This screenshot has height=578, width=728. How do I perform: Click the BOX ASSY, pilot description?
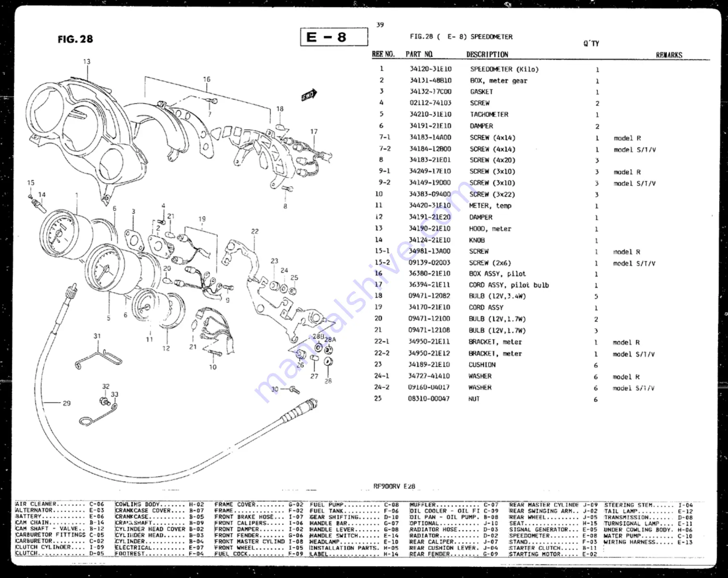click(497, 274)
